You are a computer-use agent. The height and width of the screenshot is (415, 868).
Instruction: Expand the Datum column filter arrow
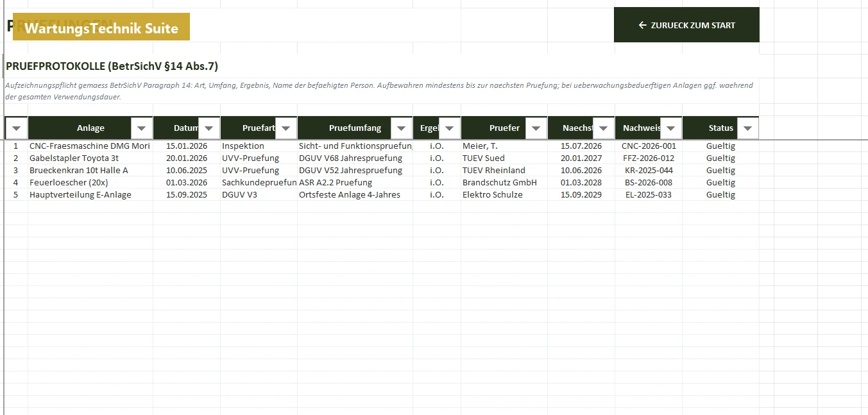[208, 128]
